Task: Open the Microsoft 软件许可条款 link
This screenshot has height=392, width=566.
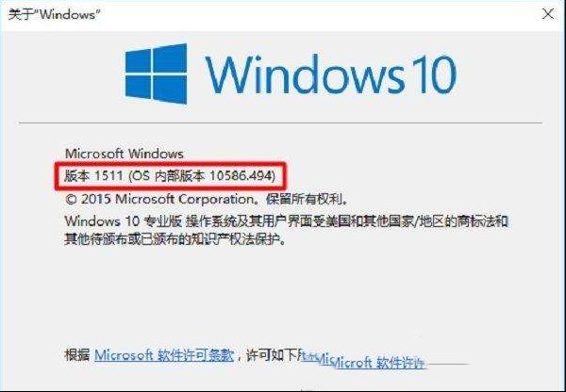Action: tap(164, 355)
